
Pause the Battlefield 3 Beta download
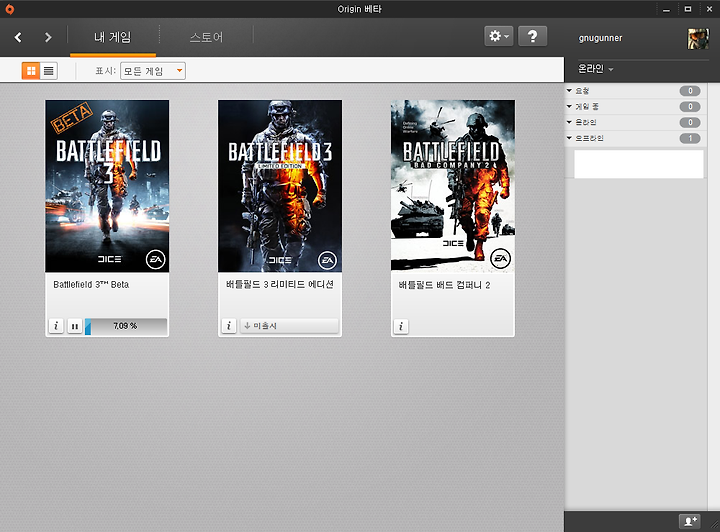click(74, 326)
